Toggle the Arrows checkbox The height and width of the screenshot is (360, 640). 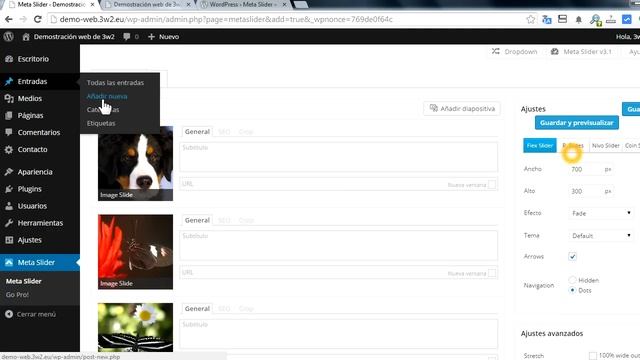572,256
